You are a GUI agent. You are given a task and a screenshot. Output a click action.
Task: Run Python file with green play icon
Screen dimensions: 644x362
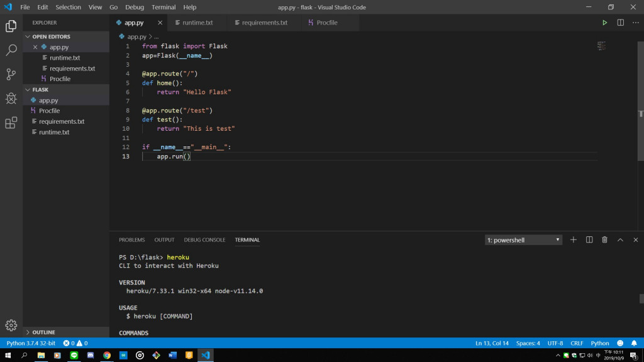(x=604, y=23)
